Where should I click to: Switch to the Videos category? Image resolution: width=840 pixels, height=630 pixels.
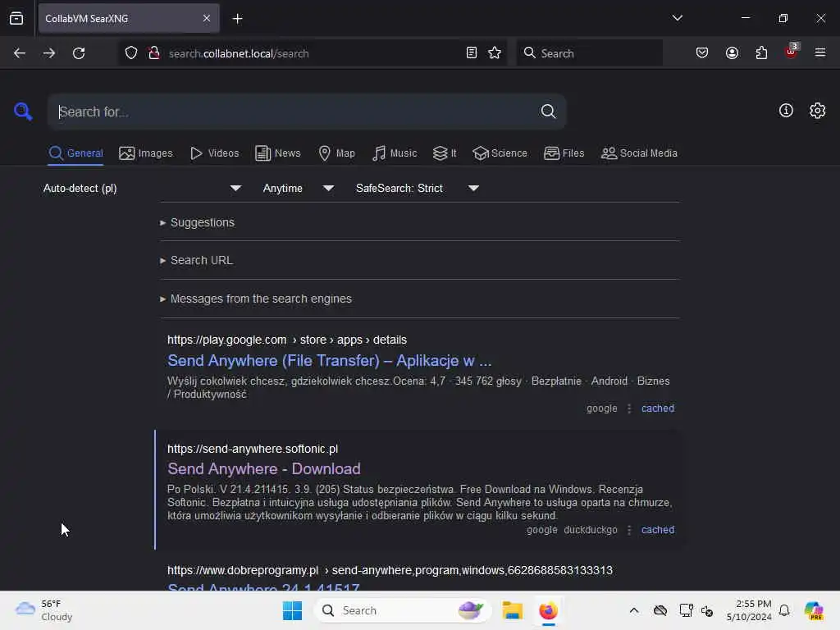214,153
